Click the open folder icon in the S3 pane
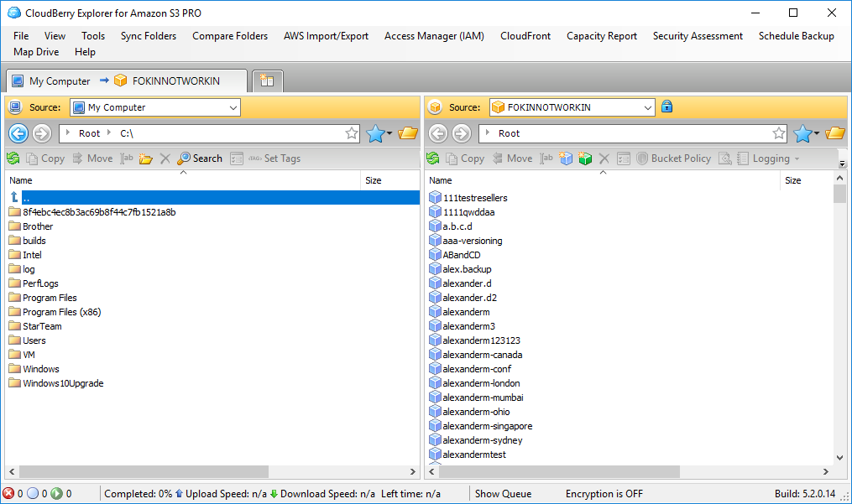The image size is (852, 504). (x=835, y=133)
